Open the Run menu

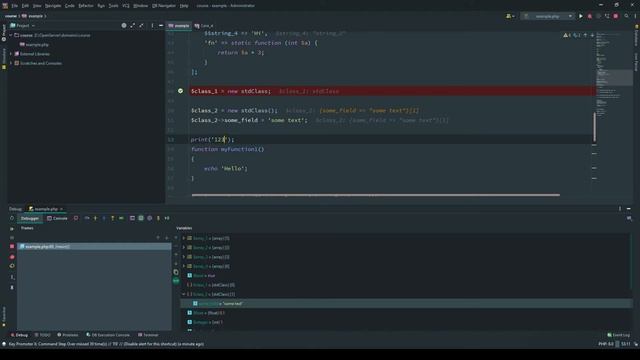click(101, 6)
